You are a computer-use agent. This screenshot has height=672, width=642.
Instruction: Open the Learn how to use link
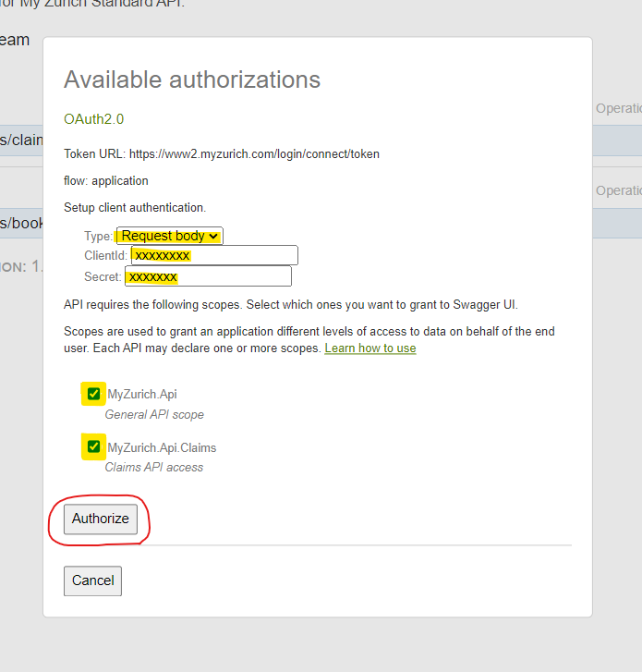(x=370, y=348)
